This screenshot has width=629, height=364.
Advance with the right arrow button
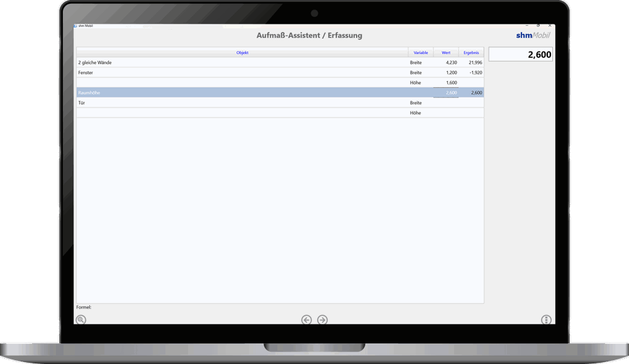click(322, 319)
